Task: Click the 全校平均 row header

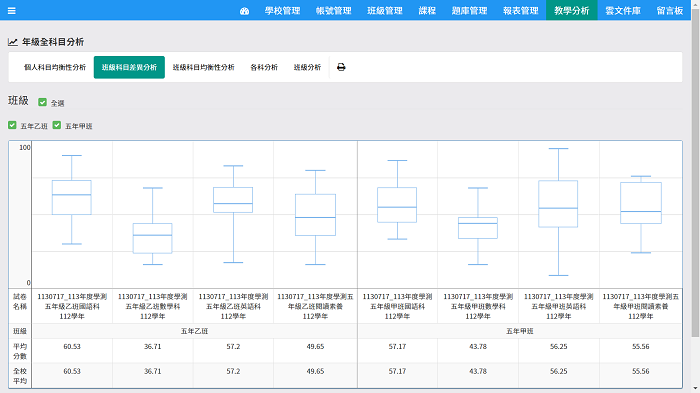Action: pyautogui.click(x=20, y=376)
